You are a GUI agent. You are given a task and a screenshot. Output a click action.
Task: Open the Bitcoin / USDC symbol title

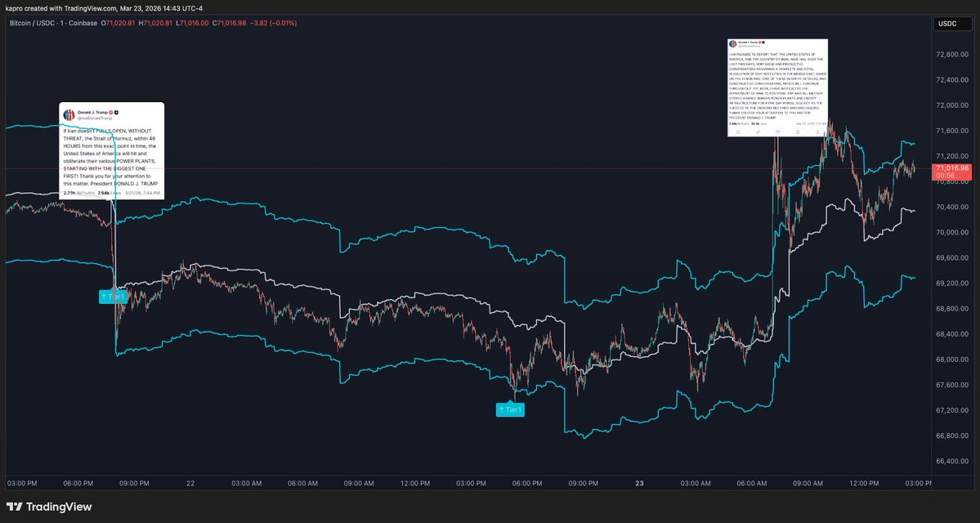(53, 23)
